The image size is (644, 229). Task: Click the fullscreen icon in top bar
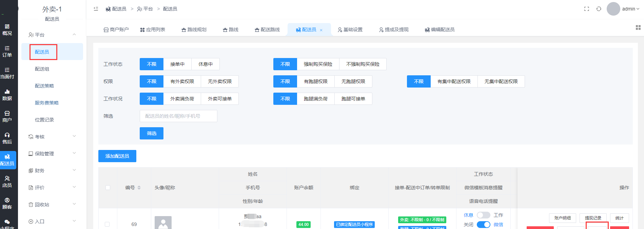tap(586, 9)
